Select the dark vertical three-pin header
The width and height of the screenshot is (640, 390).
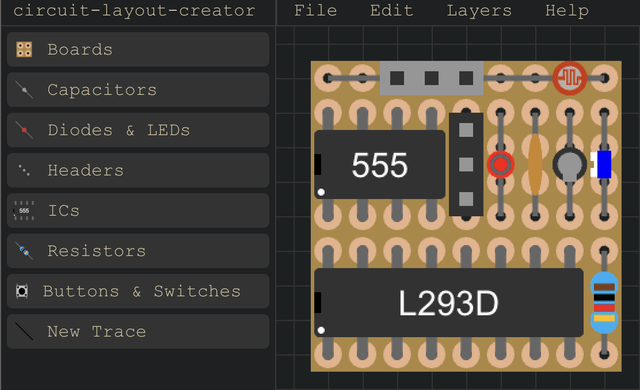466,164
